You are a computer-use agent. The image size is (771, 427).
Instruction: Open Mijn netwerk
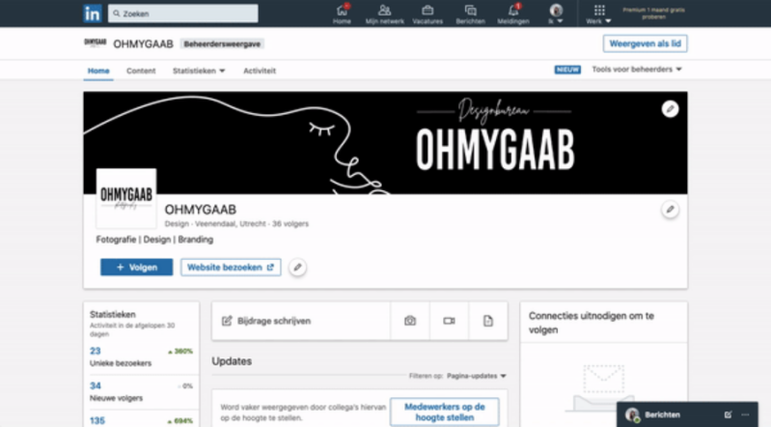pos(385,14)
